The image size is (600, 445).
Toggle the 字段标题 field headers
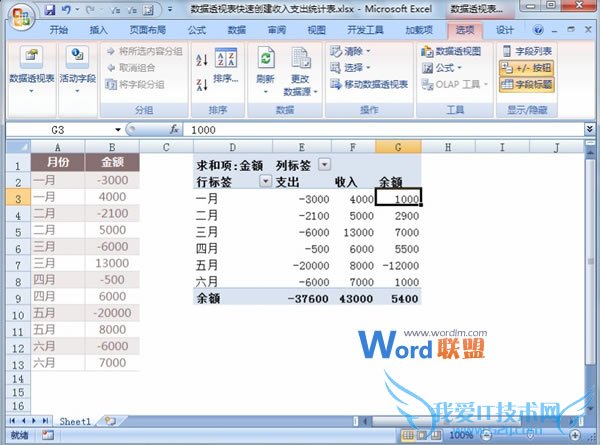(527, 85)
